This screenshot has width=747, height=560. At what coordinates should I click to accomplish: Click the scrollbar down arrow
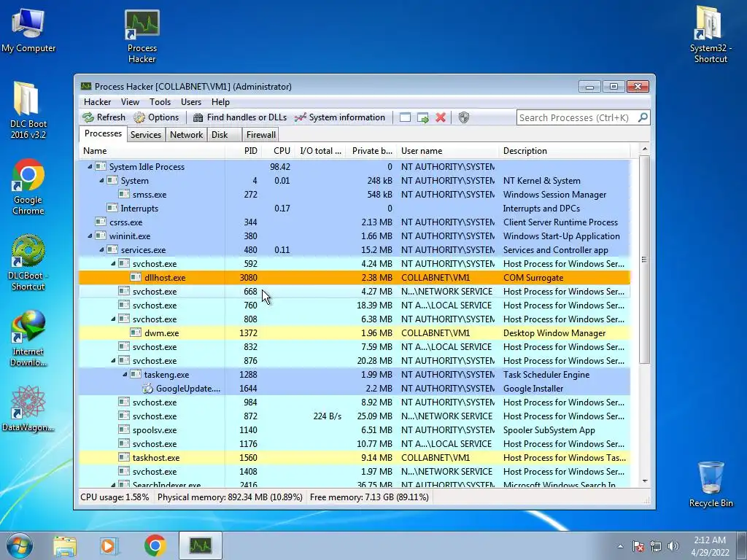(645, 481)
